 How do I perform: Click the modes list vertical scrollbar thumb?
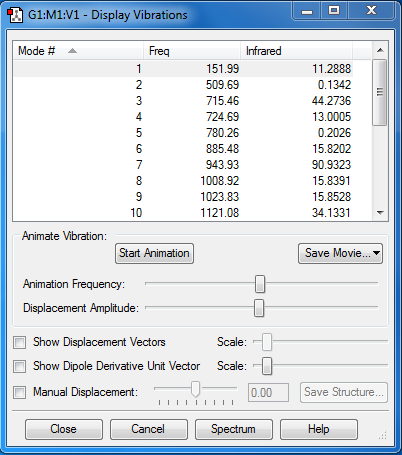pyautogui.click(x=380, y=92)
